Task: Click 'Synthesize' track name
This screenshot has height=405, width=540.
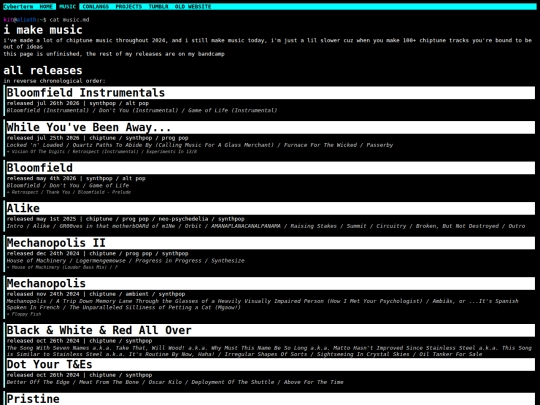Action: tap(228, 261)
